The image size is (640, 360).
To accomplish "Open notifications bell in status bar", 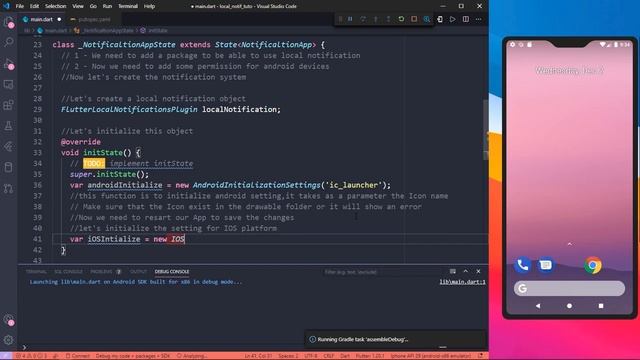I will pyautogui.click(x=481, y=356).
